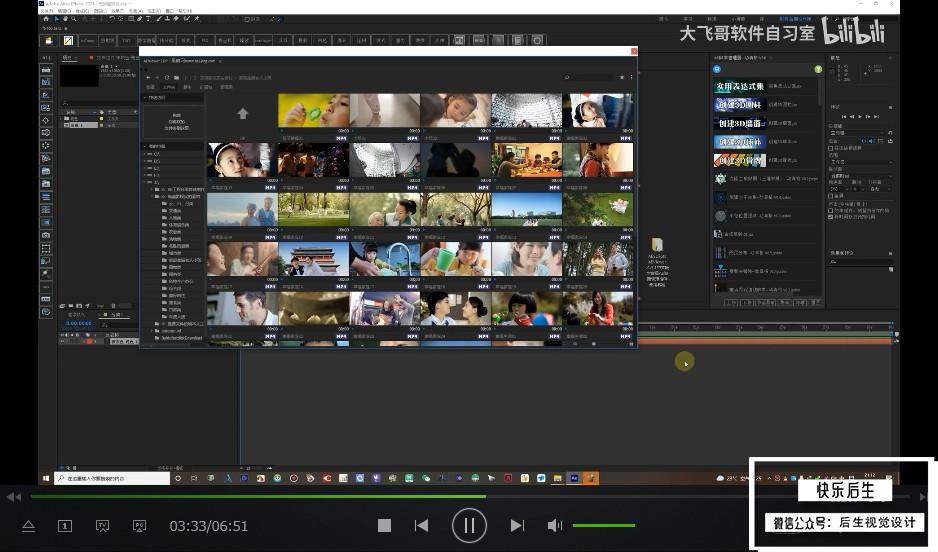Click the After Effects taskbar icon
This screenshot has height=552, width=938.
tap(574, 478)
